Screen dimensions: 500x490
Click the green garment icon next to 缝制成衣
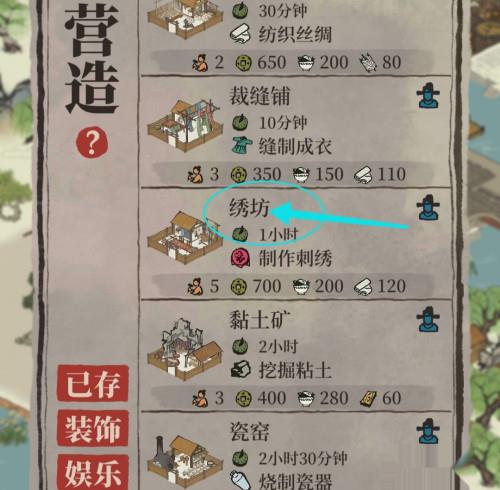click(x=242, y=145)
